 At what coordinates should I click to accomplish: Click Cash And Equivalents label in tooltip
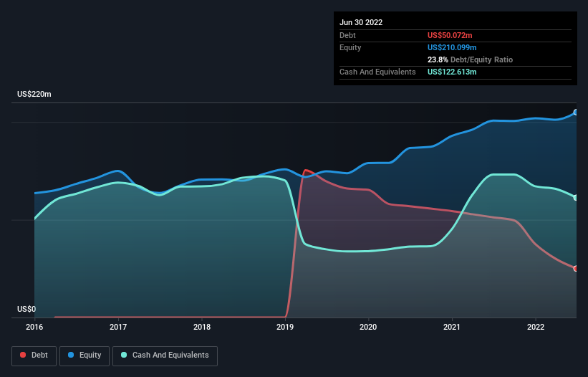click(377, 72)
